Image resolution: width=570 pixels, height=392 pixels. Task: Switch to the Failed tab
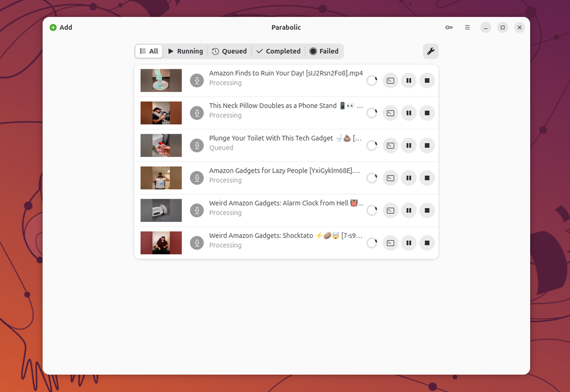[324, 51]
